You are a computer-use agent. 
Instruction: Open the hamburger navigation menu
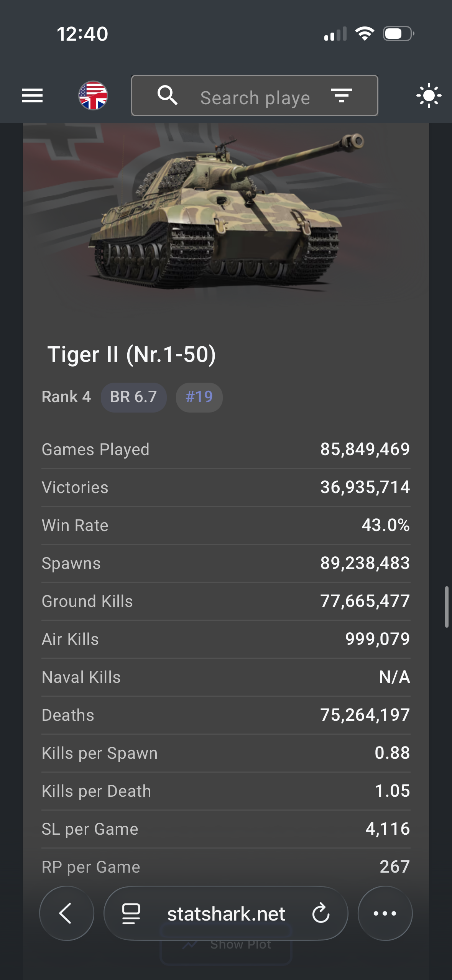[x=32, y=95]
